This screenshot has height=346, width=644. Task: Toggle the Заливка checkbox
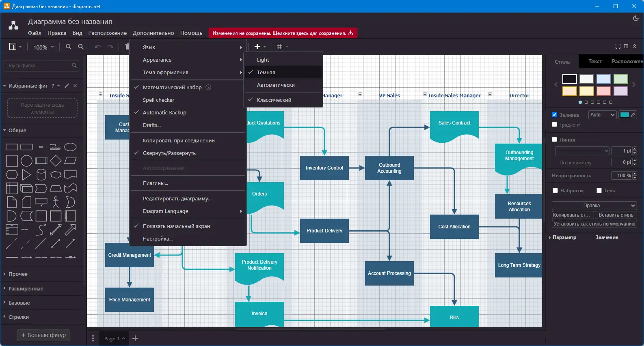tap(555, 115)
